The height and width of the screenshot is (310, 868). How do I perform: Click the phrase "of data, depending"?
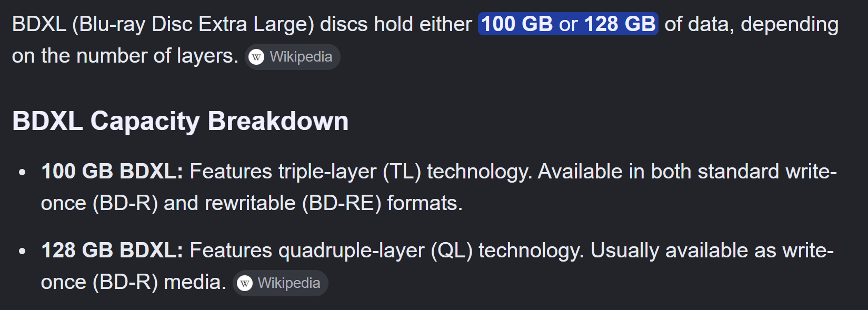click(752, 24)
